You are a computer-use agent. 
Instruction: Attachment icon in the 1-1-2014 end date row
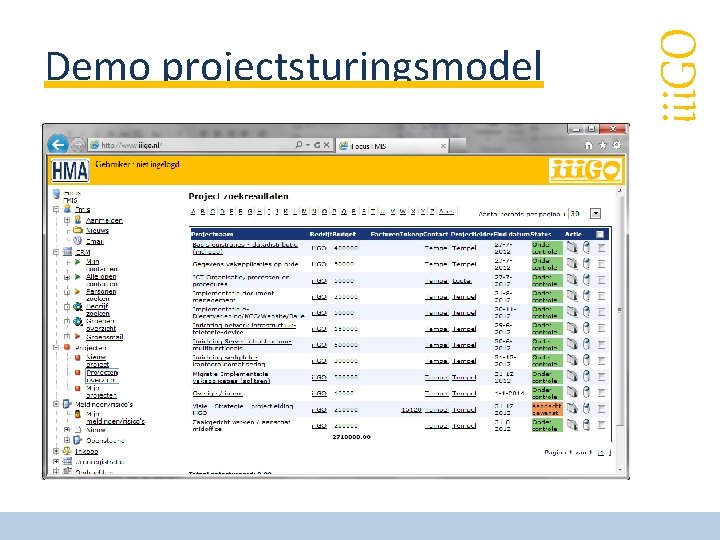586,392
